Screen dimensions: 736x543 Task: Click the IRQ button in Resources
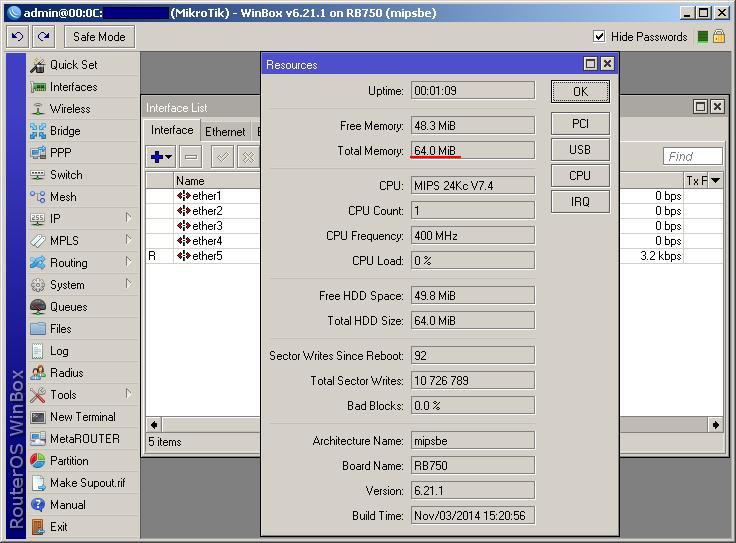click(x=580, y=202)
